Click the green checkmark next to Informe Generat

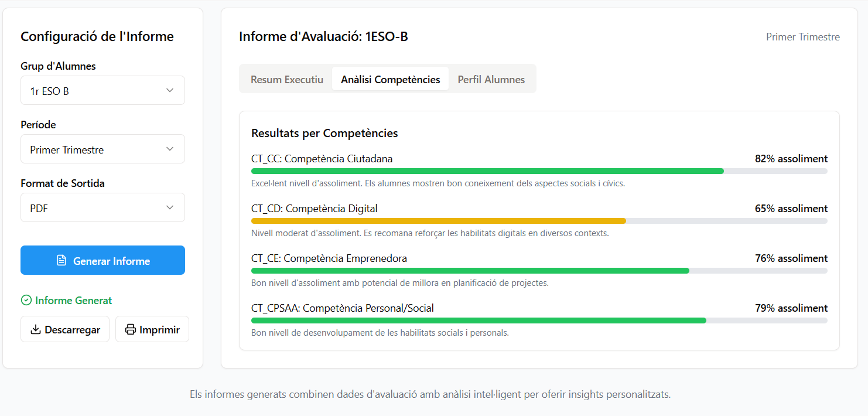[26, 300]
